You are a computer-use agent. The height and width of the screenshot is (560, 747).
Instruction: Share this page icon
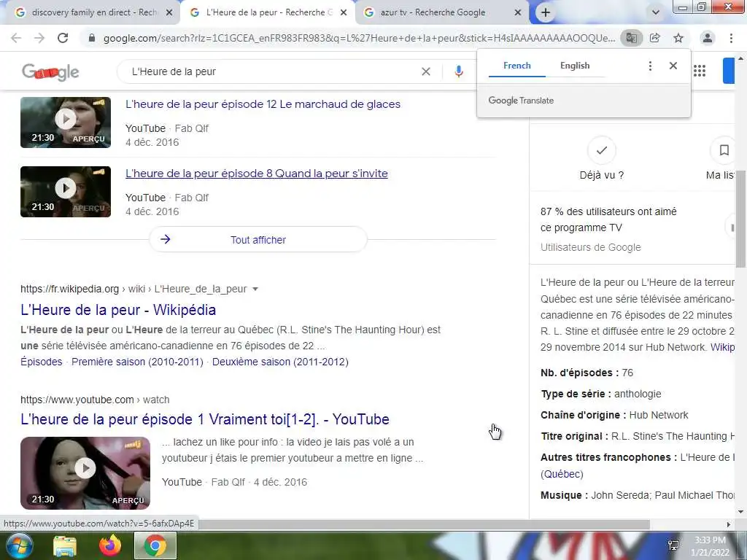point(655,38)
